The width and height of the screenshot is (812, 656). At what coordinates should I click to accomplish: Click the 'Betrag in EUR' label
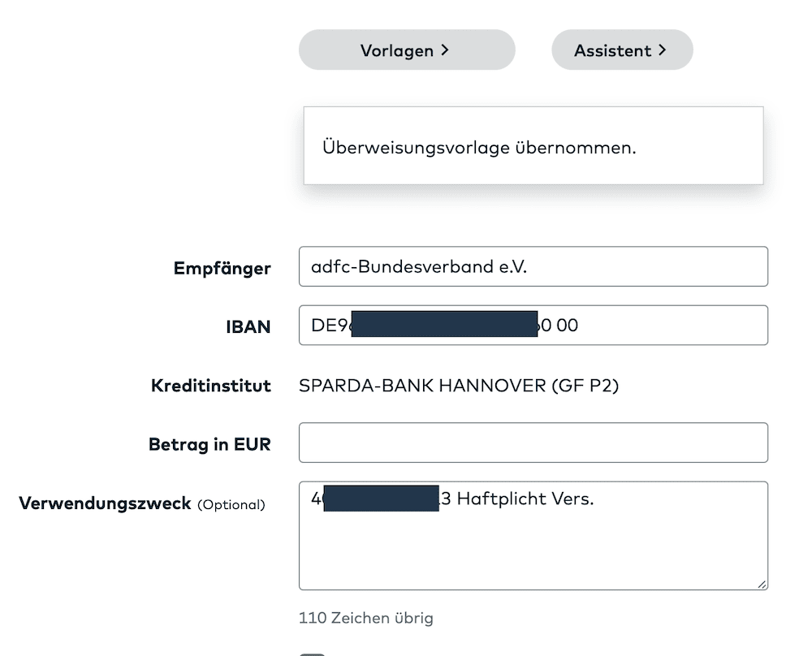tap(209, 444)
